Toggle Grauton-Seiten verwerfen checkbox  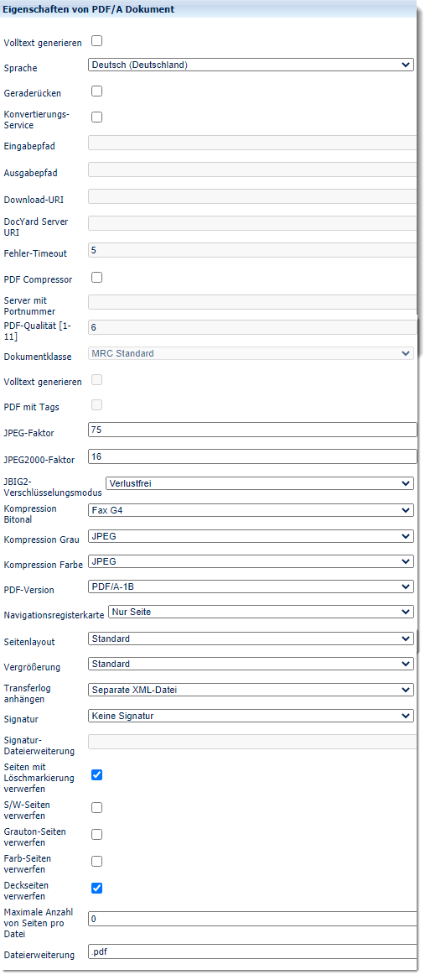click(96, 834)
